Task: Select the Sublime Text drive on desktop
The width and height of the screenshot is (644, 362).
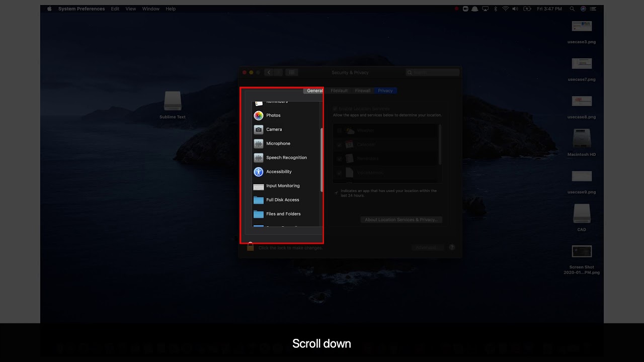Action: 173,101
